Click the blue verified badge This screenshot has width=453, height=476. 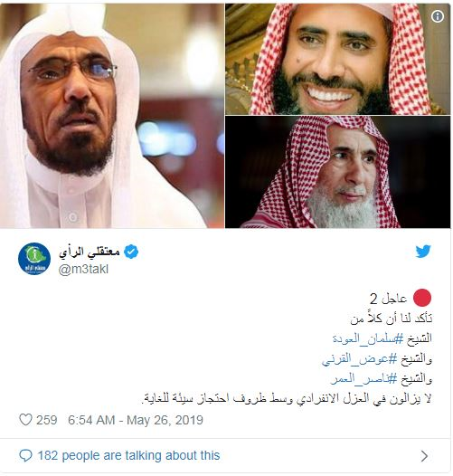(131, 252)
